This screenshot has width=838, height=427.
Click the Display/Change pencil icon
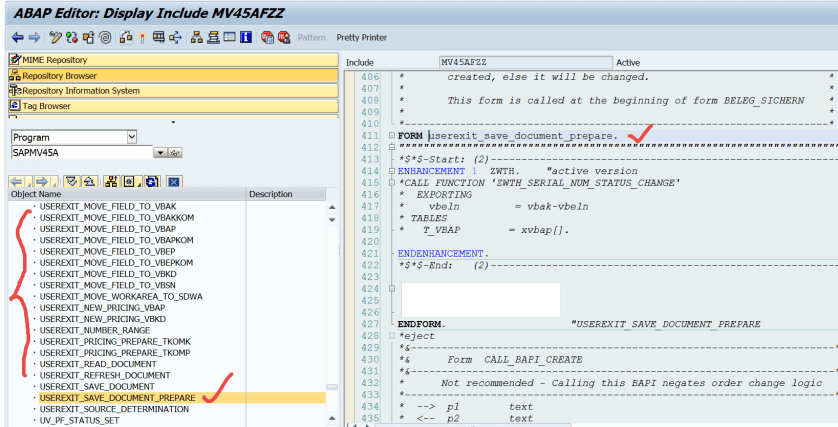coord(55,38)
